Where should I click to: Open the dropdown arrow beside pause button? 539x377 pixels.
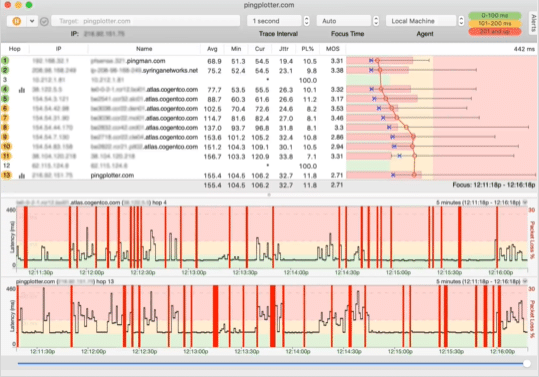click(x=32, y=21)
